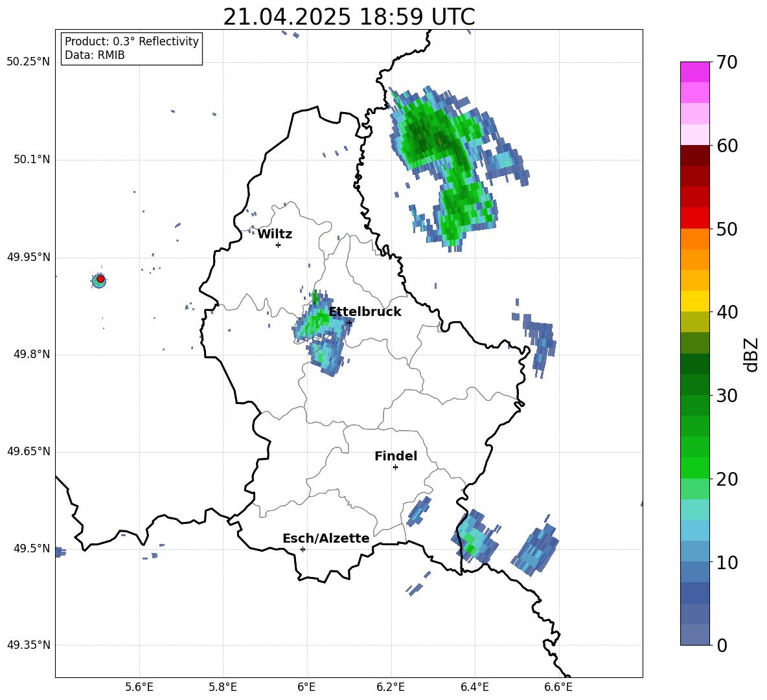This screenshot has height=700, width=767.
Task: Click the 49.35°N latitude label
Action: [29, 645]
